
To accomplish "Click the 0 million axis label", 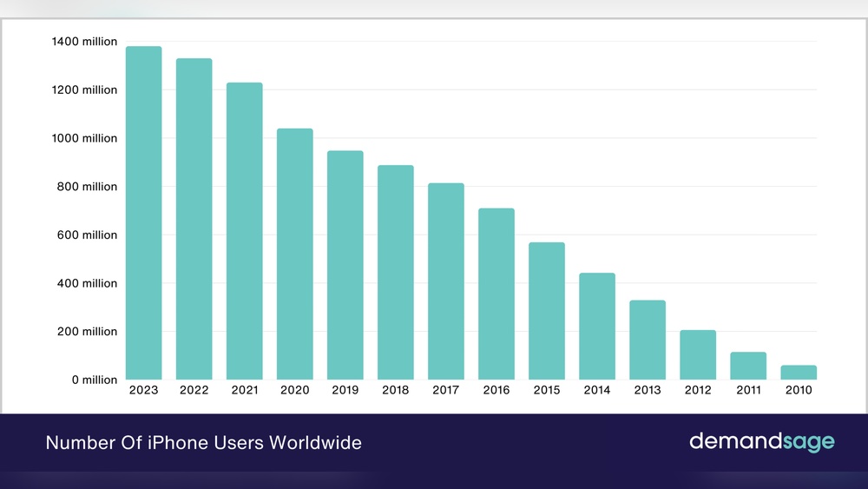I will pyautogui.click(x=94, y=380).
